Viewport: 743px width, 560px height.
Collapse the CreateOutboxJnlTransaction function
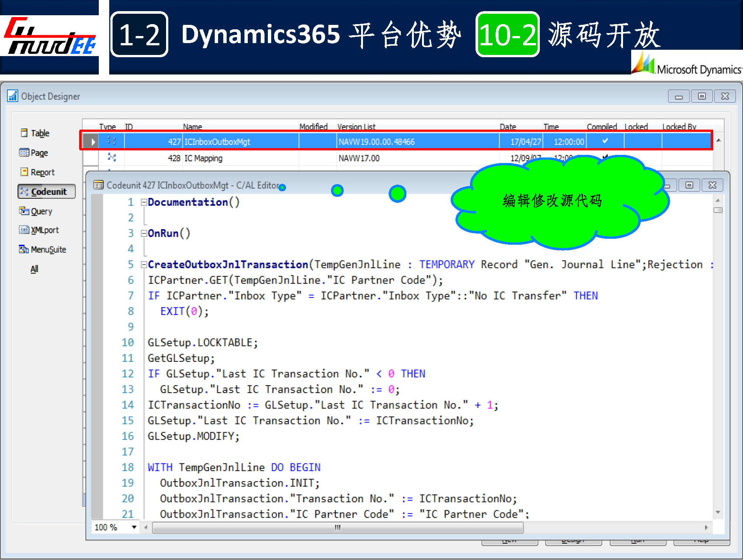pos(143,265)
